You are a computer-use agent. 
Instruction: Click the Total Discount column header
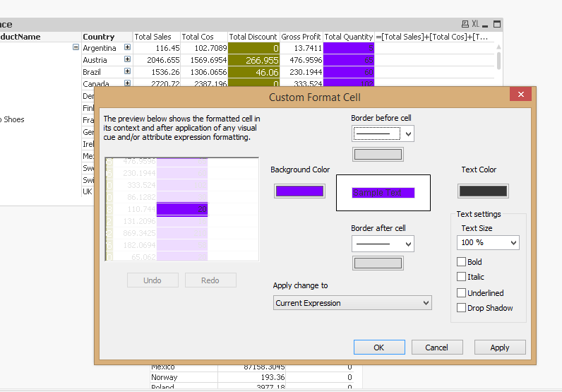[253, 37]
